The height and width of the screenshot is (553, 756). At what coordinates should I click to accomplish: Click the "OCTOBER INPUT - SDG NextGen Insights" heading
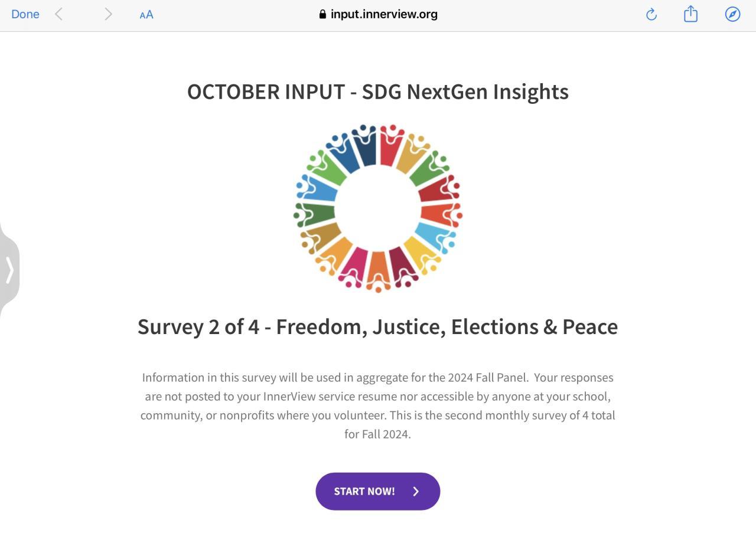tap(378, 91)
